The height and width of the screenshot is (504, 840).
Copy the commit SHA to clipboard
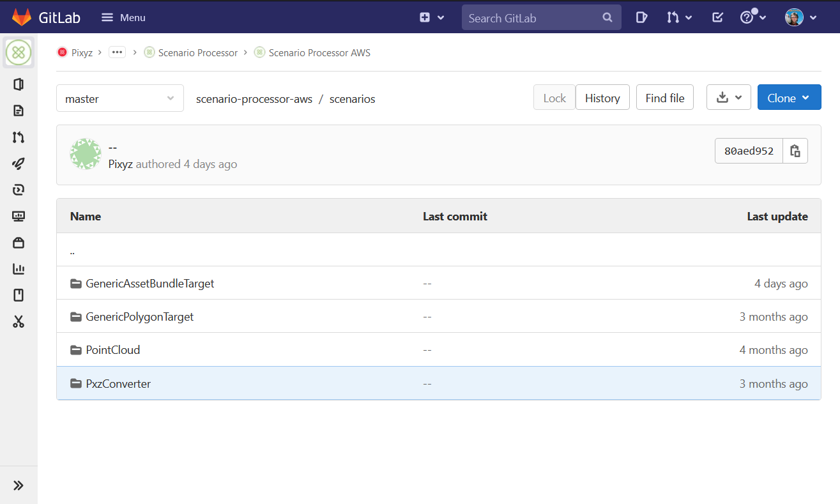coord(795,151)
